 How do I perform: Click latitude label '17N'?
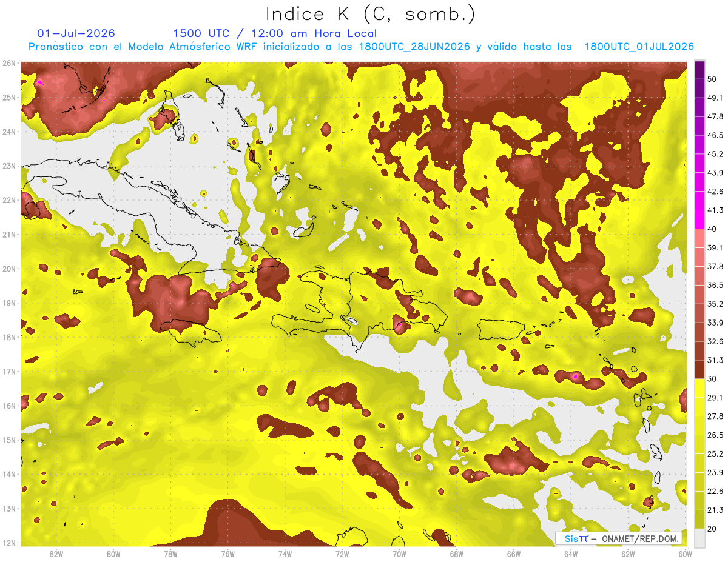(x=9, y=371)
